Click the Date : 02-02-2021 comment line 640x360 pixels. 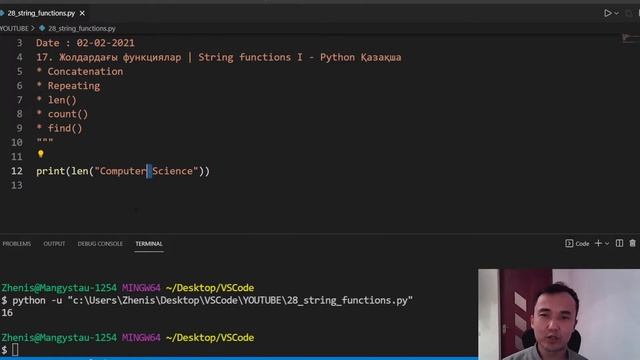click(x=85, y=43)
